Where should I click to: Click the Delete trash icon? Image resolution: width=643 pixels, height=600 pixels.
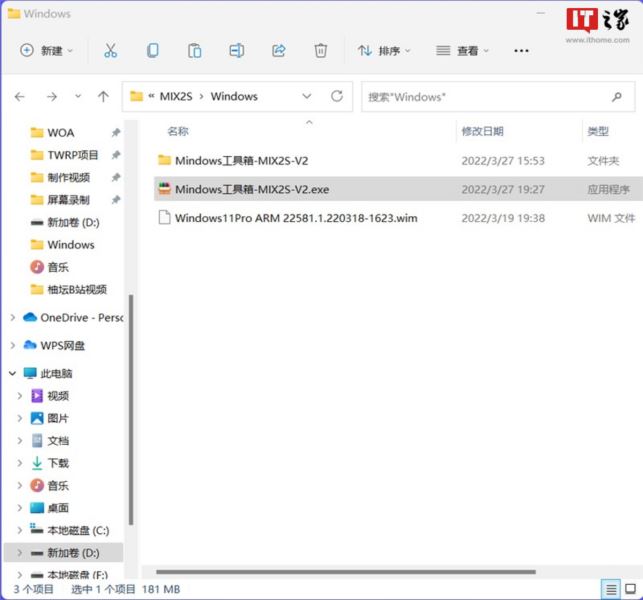coord(321,51)
